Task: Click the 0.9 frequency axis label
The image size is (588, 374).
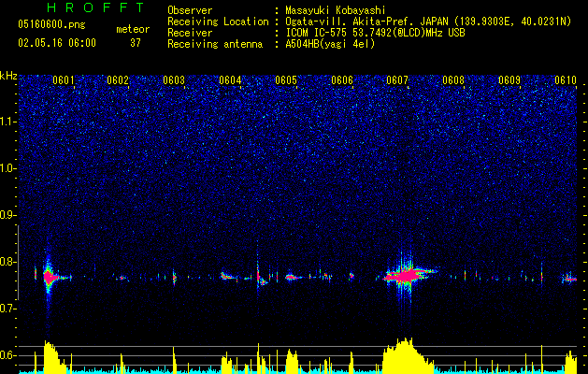Action: (8, 215)
